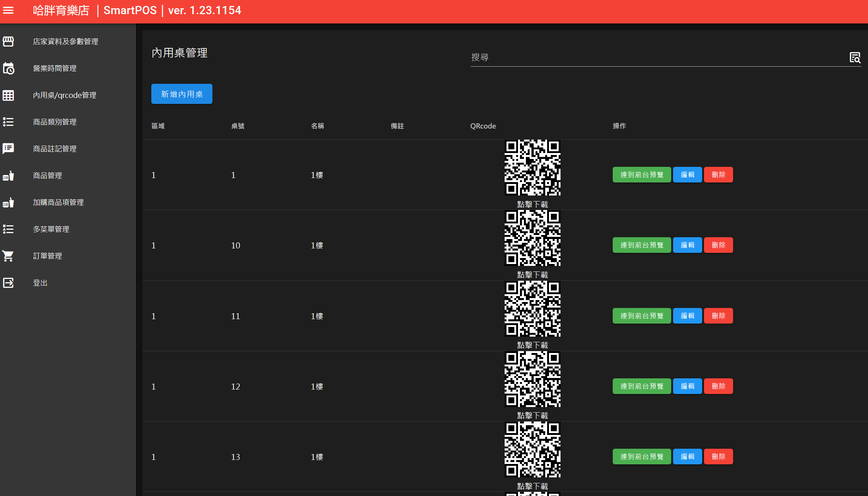Click 刪除 for table 11
The width and height of the screenshot is (868, 496).
click(x=719, y=316)
